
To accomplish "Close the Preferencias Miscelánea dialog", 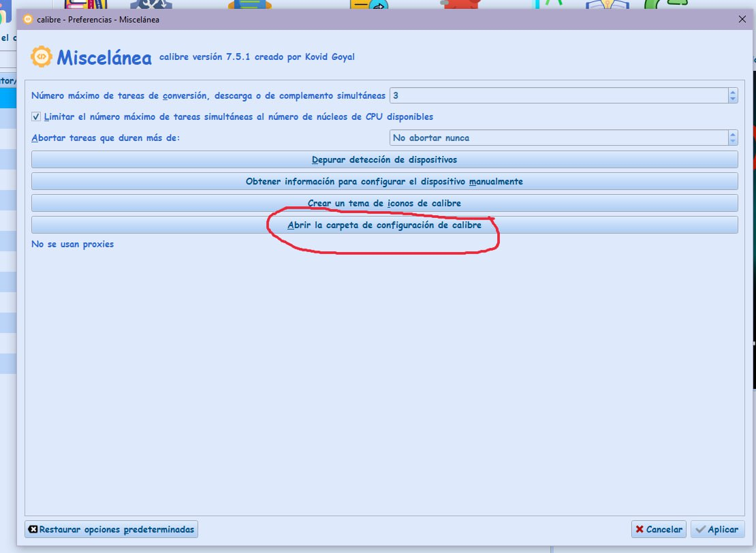I will pos(742,19).
